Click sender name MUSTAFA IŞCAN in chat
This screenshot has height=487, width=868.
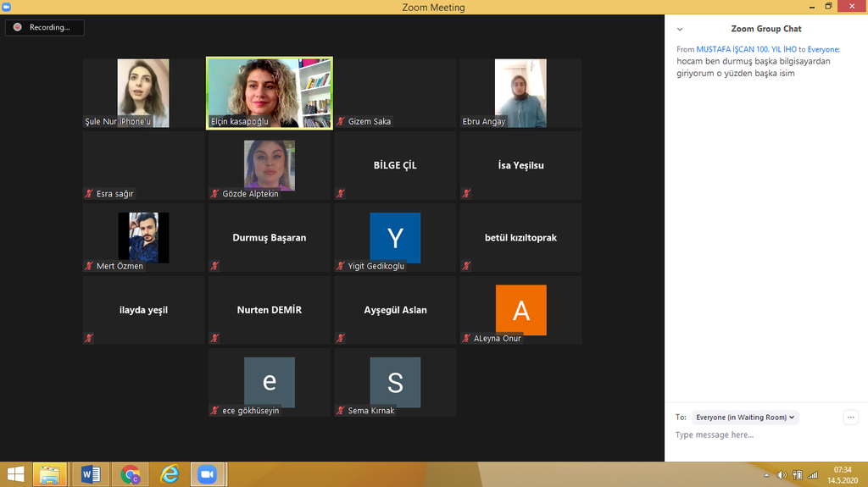coord(746,50)
